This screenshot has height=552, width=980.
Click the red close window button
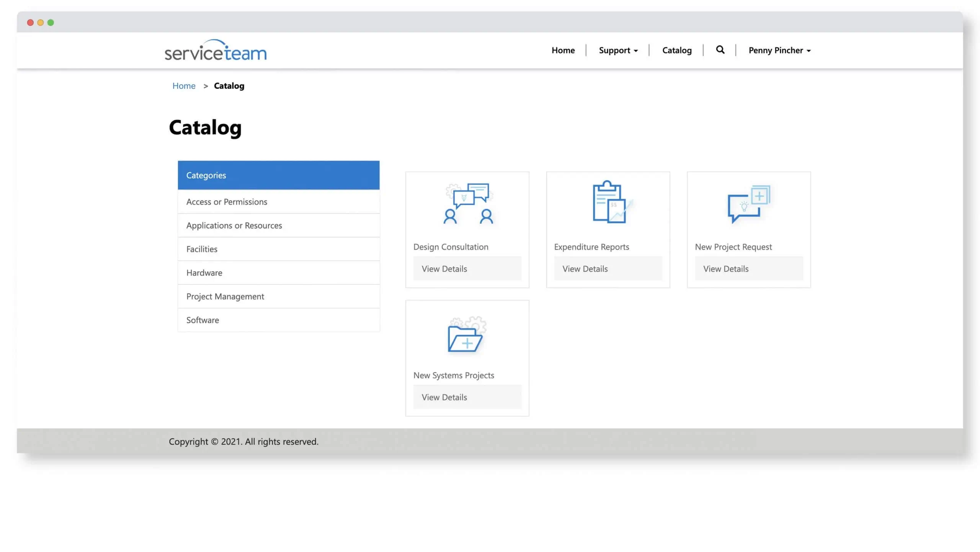coord(30,23)
